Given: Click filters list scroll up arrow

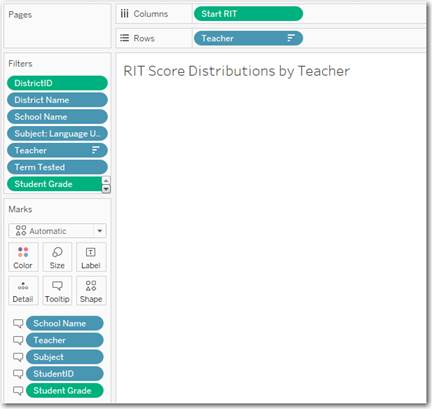Looking at the screenshot, I should coord(106,181).
